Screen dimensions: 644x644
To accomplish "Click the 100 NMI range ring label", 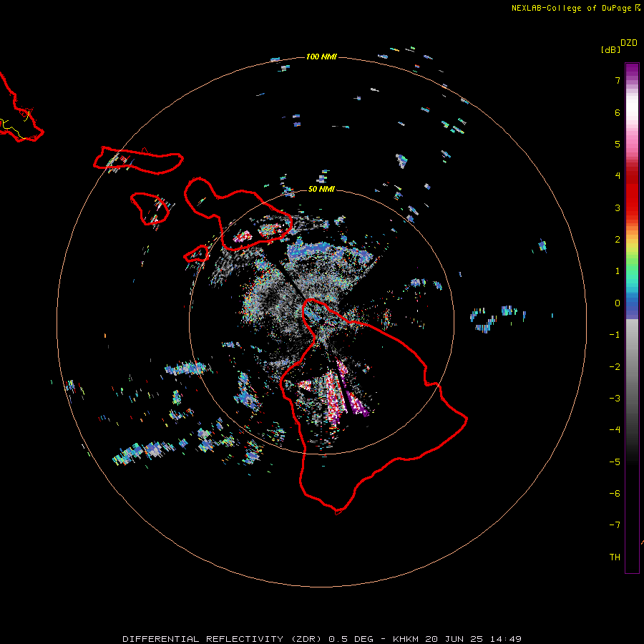I will 321,57.
